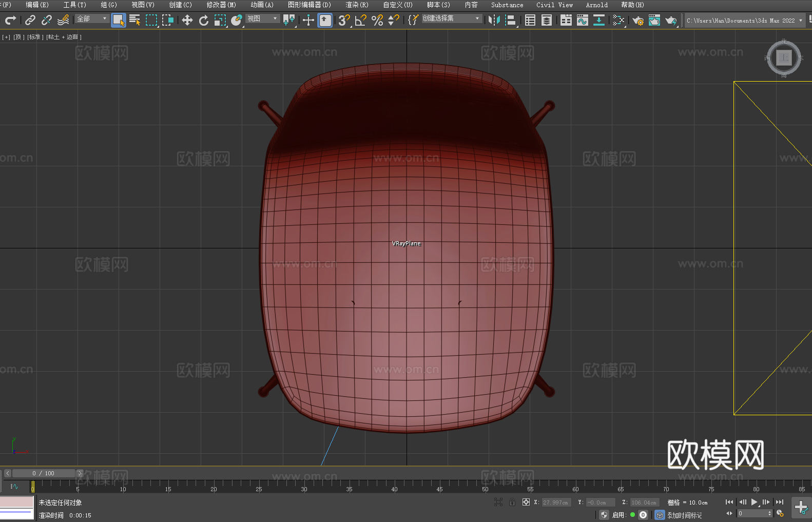The height and width of the screenshot is (522, 812).
Task: Click viewport [+] general menu label
Action: [x=6, y=37]
